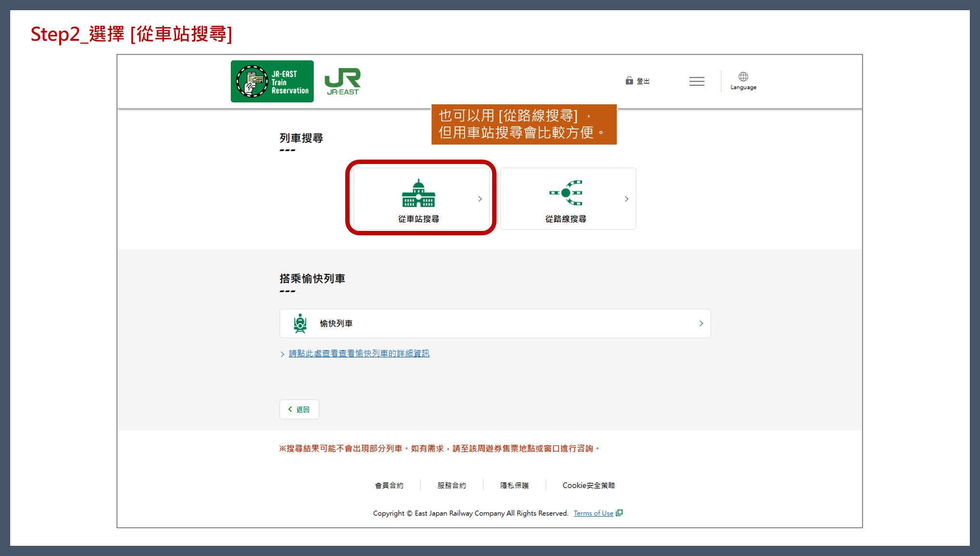Open 隱私保護 footer link
Image resolution: width=980 pixels, height=556 pixels.
point(514,485)
